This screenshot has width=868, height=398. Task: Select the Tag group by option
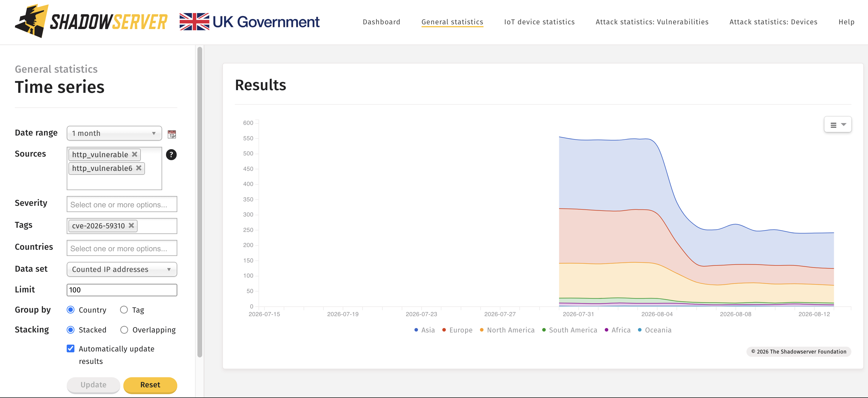(124, 310)
